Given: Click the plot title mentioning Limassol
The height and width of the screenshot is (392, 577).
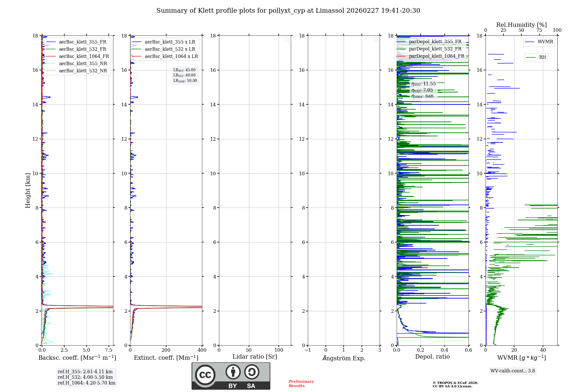Looking at the screenshot, I should (x=288, y=11).
